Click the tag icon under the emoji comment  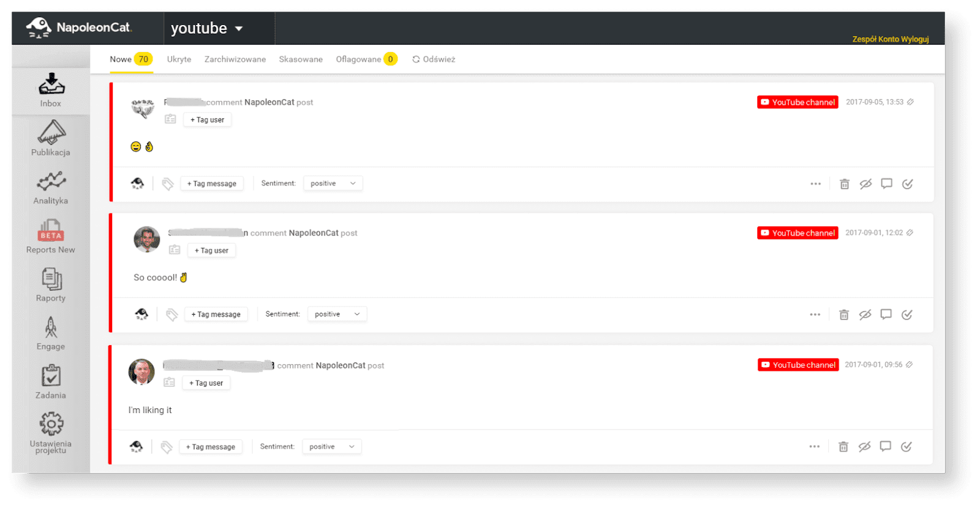(167, 184)
